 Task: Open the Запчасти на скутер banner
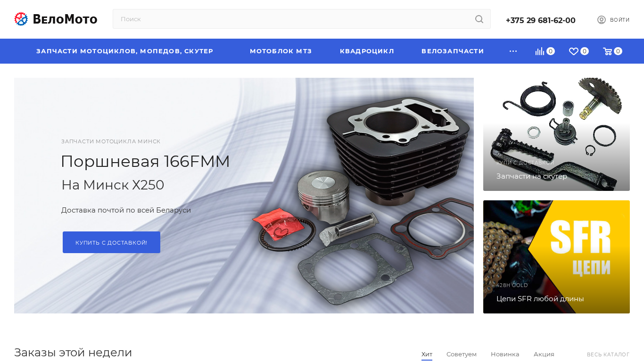(x=556, y=134)
